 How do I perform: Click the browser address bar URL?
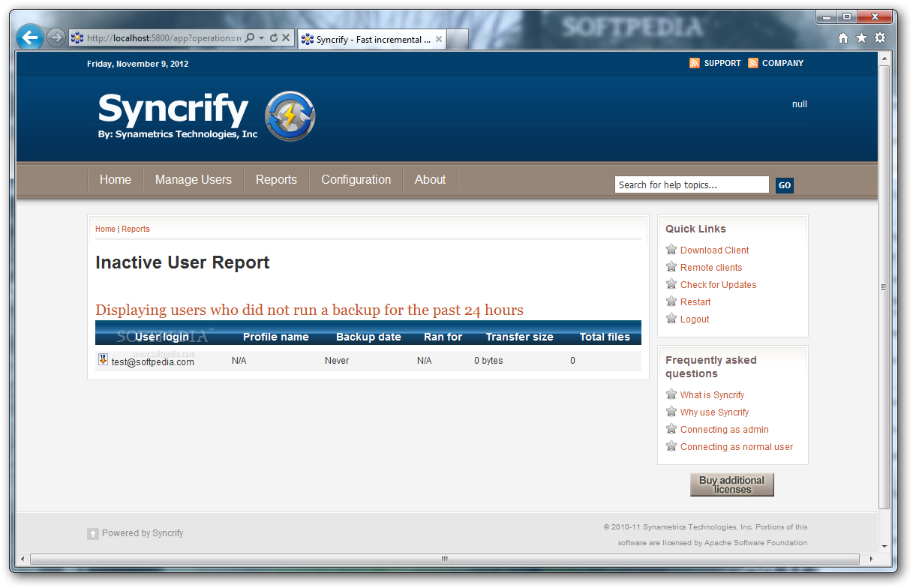[x=164, y=37]
